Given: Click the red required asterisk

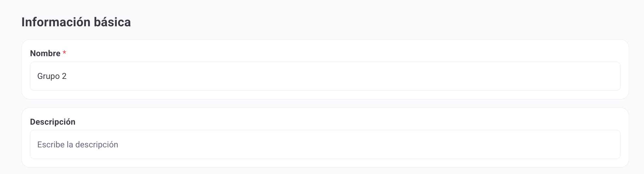Looking at the screenshot, I should pos(64,53).
